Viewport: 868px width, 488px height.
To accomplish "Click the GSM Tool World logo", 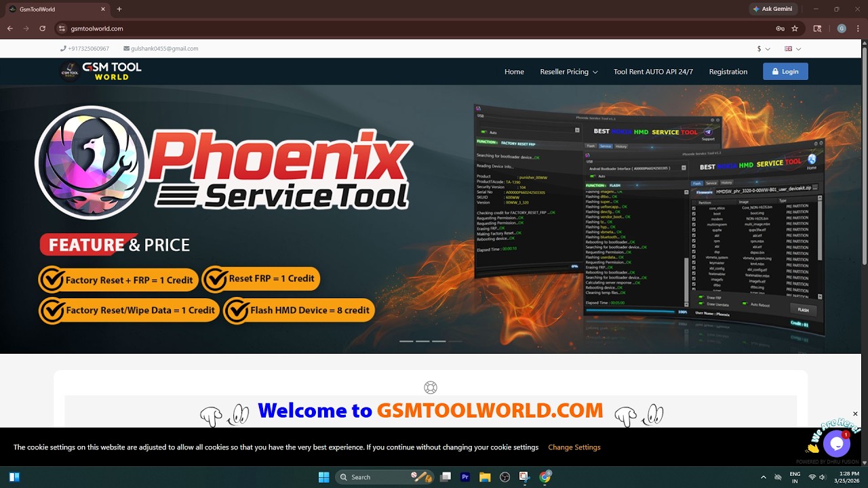I will (x=100, y=71).
